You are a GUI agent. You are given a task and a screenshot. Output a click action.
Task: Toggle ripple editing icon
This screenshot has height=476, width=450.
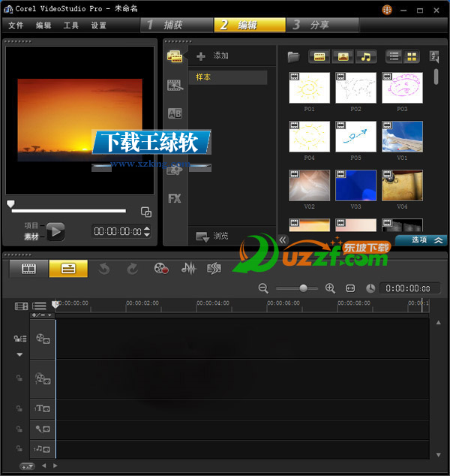pyautogui.click(x=20, y=338)
